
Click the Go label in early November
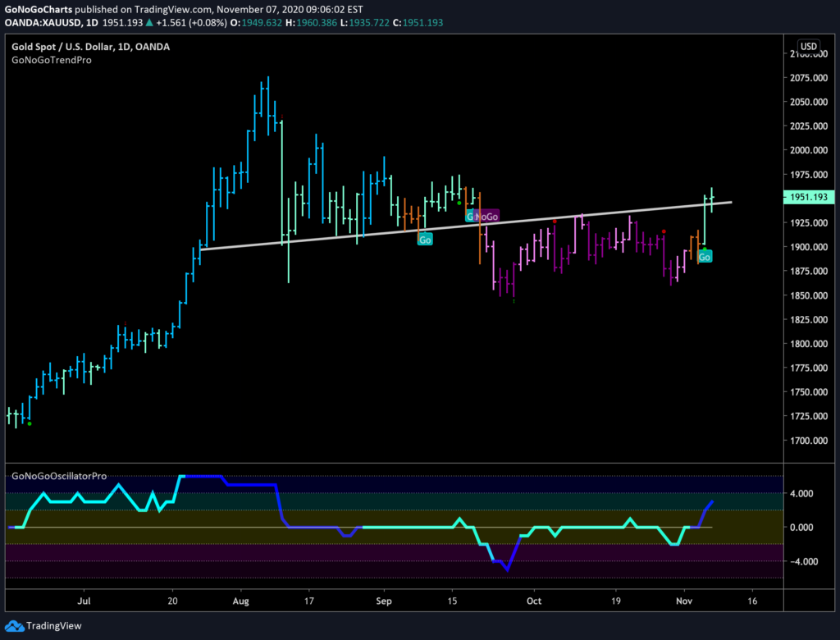point(705,257)
